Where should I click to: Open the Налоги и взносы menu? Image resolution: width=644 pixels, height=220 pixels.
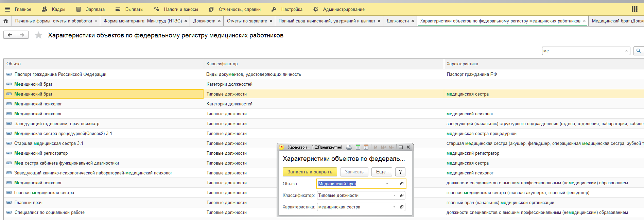[176, 9]
